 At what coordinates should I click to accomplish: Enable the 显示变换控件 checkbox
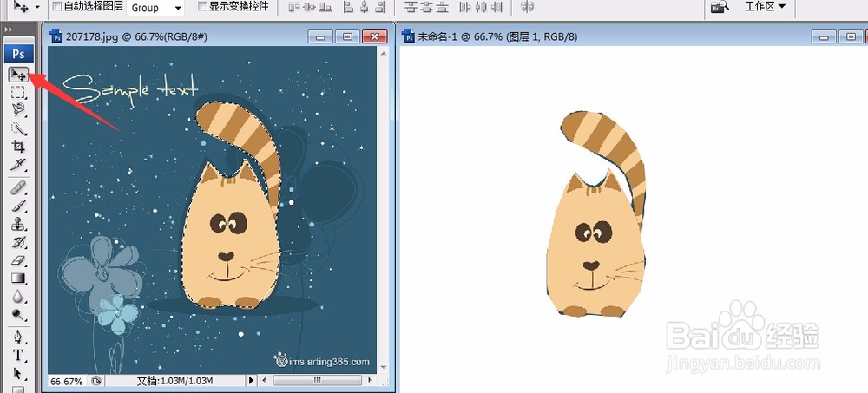(x=202, y=7)
